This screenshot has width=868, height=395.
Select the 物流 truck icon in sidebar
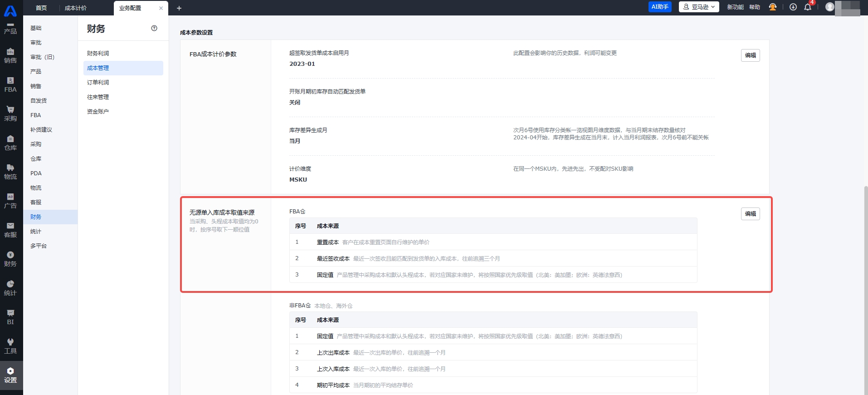tap(10, 172)
